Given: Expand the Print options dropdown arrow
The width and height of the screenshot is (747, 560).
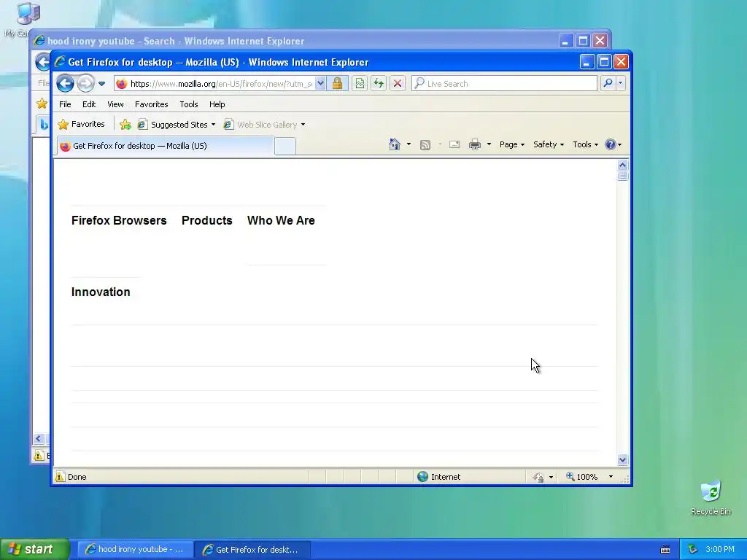Looking at the screenshot, I should click(489, 144).
